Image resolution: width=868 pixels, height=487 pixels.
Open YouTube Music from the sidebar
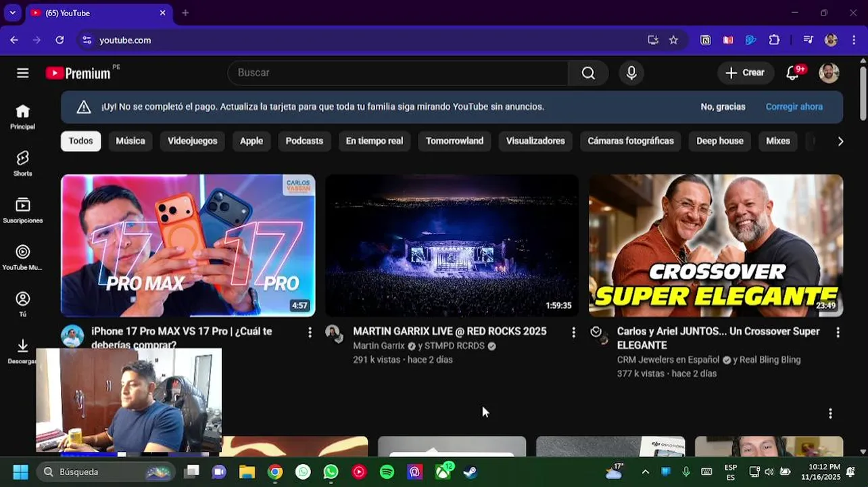pos(22,257)
